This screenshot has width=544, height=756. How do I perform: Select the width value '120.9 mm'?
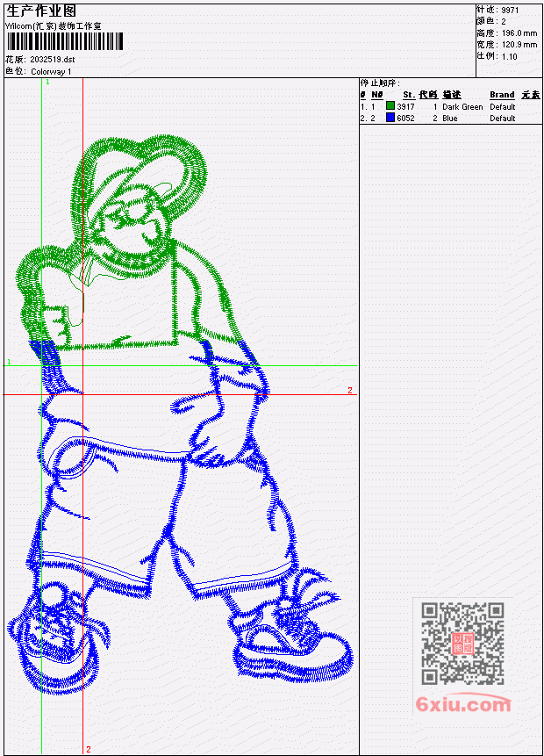519,45
